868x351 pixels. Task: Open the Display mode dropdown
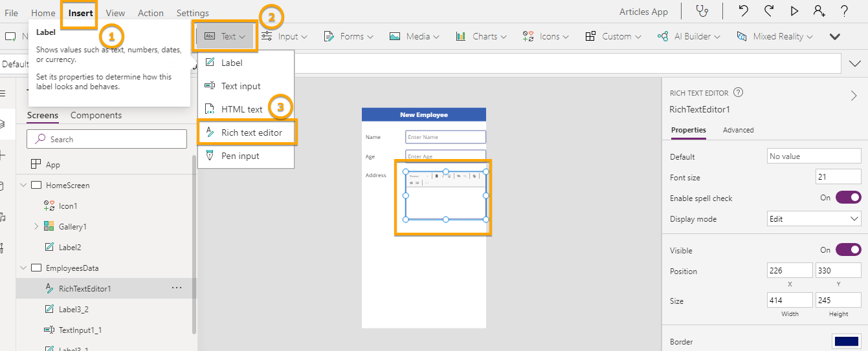814,219
